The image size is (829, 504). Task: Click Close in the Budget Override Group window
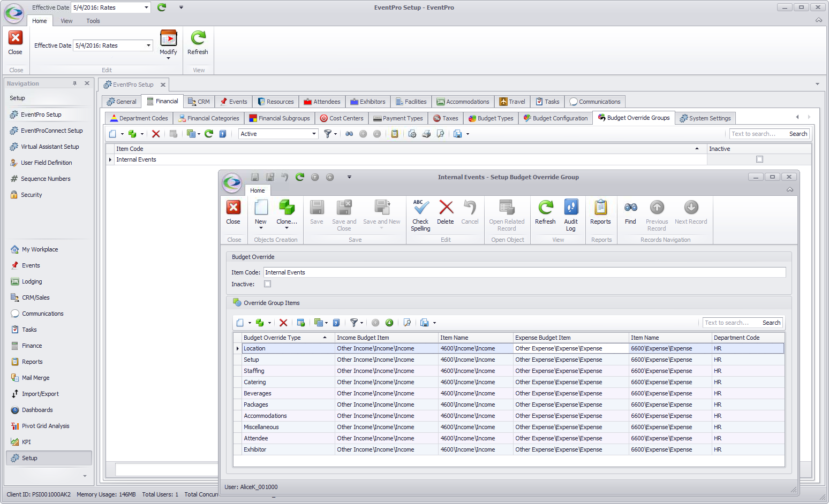pyautogui.click(x=233, y=212)
